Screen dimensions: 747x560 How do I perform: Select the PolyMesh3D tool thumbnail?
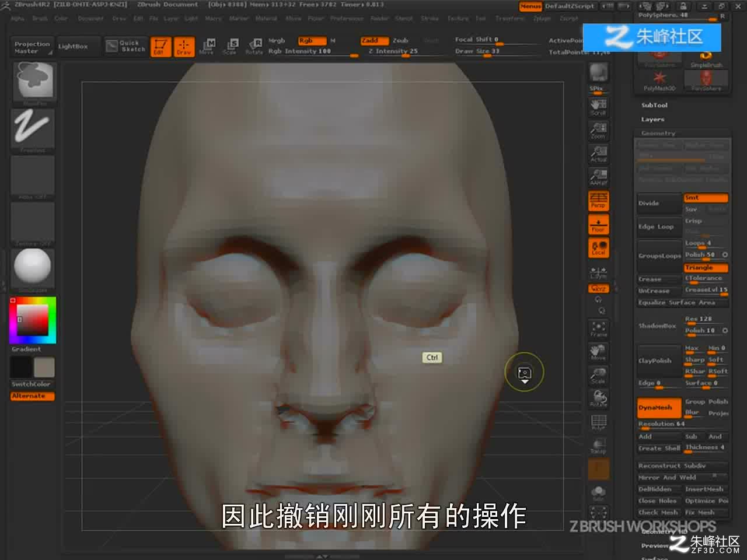659,80
